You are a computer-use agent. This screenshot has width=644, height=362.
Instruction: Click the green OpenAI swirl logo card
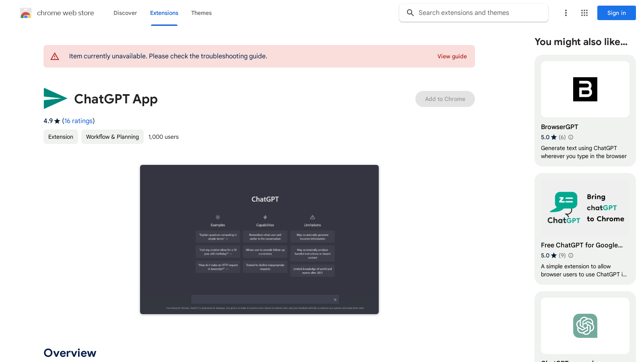[x=585, y=326]
